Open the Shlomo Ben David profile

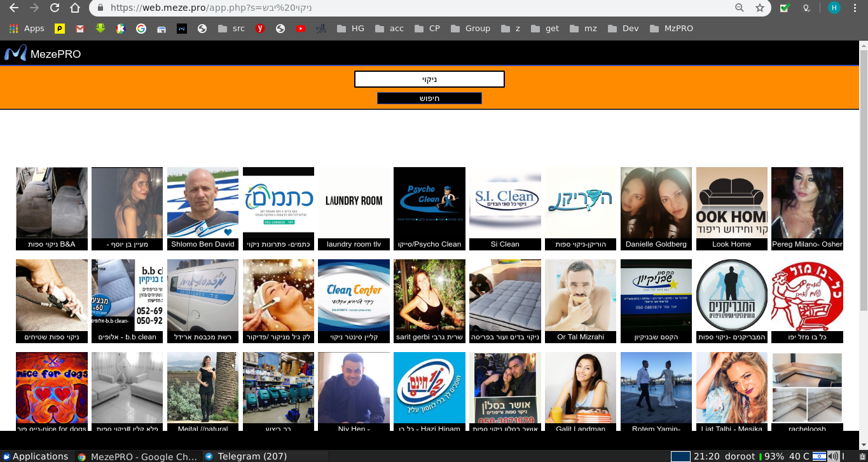pos(203,208)
